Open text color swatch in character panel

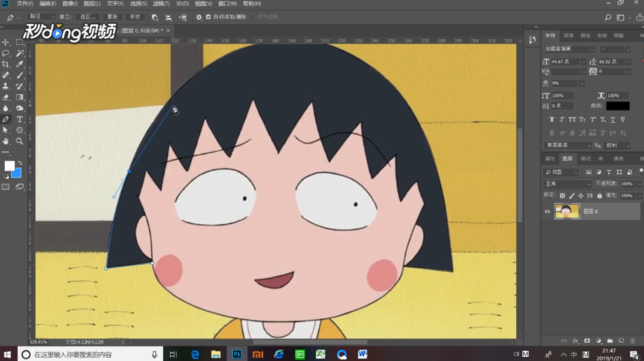pos(618,106)
